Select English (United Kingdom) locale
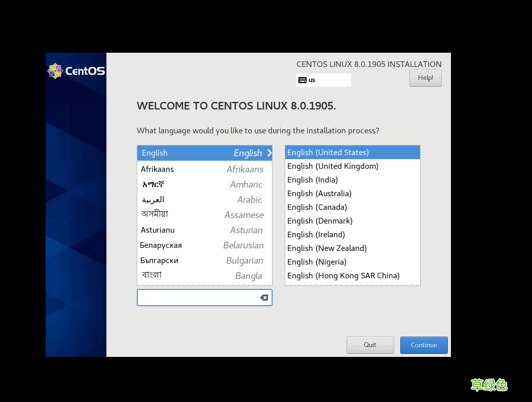 (x=332, y=166)
